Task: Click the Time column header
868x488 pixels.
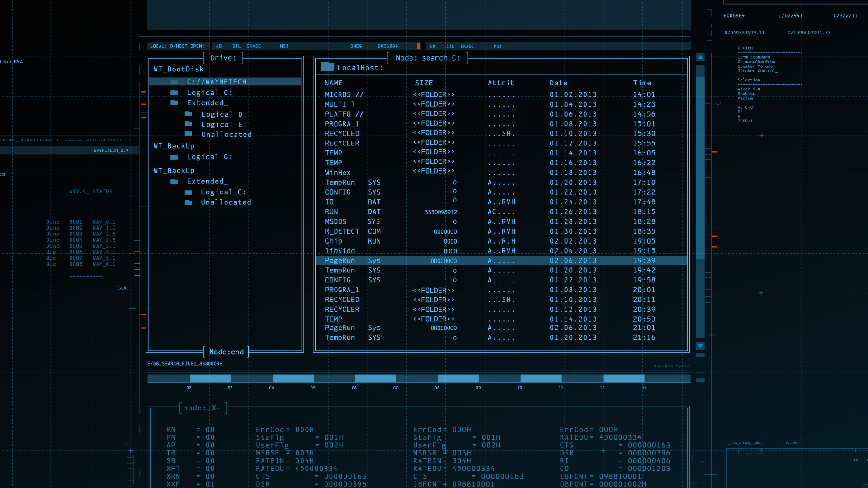Action: [642, 83]
